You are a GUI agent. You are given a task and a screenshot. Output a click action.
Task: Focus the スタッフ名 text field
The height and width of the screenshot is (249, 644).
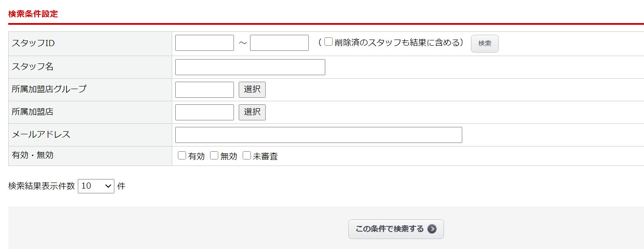(x=250, y=67)
